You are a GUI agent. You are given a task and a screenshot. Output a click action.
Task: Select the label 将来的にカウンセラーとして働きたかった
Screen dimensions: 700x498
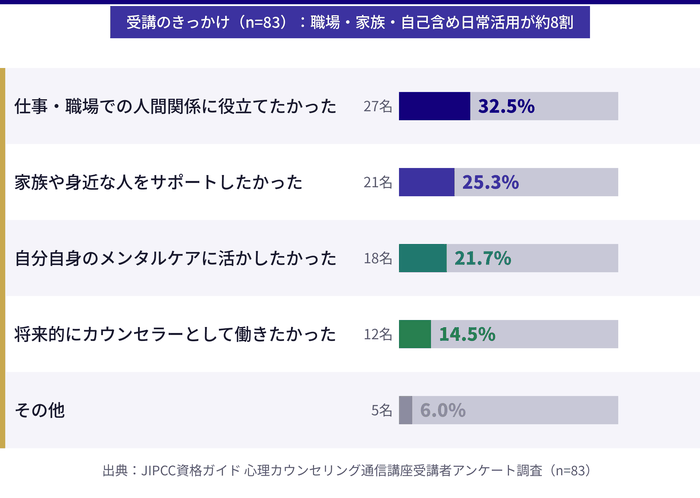coord(176,334)
